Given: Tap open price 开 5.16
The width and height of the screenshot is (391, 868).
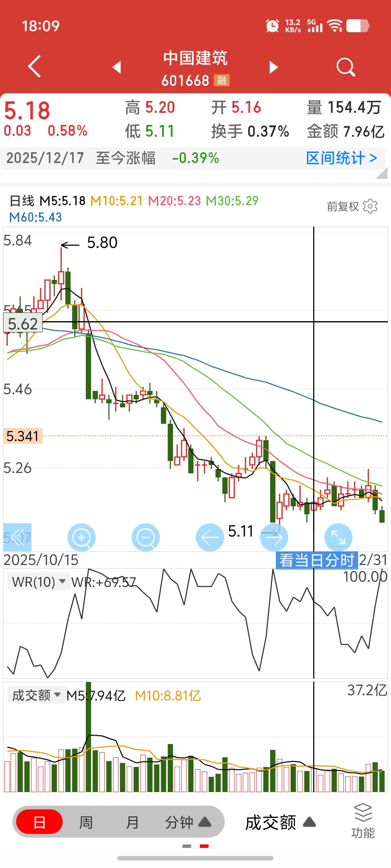Looking at the screenshot, I should pos(236,108).
